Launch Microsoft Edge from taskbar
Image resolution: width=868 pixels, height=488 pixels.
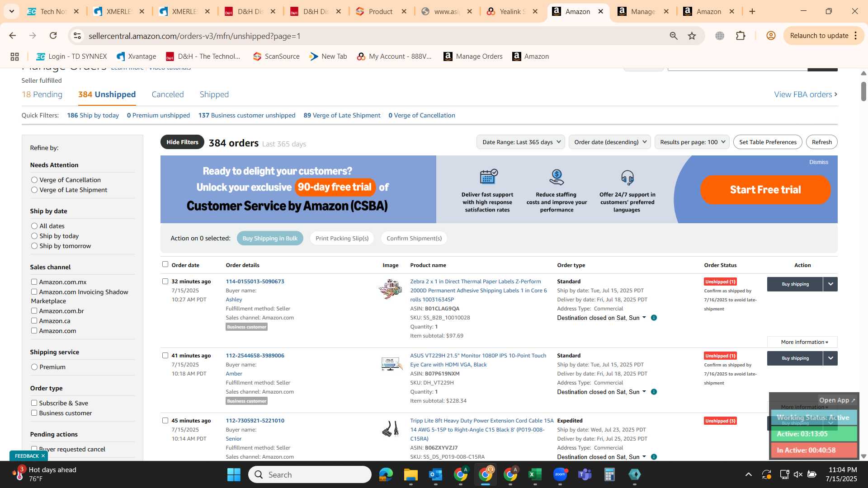[x=386, y=474]
